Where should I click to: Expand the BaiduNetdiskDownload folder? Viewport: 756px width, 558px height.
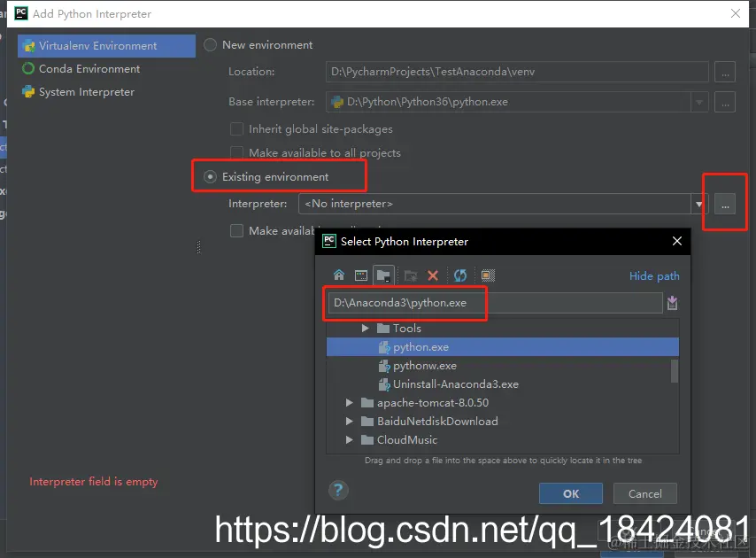coord(350,422)
